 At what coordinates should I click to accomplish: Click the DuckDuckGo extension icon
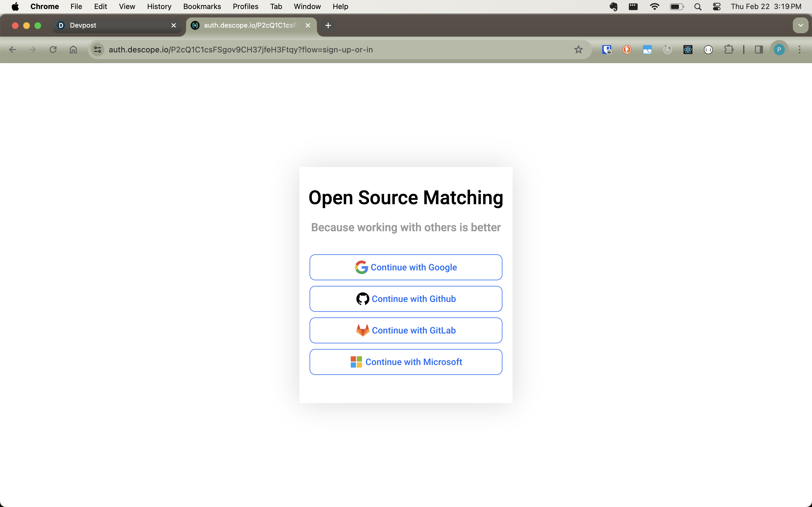pyautogui.click(x=627, y=50)
